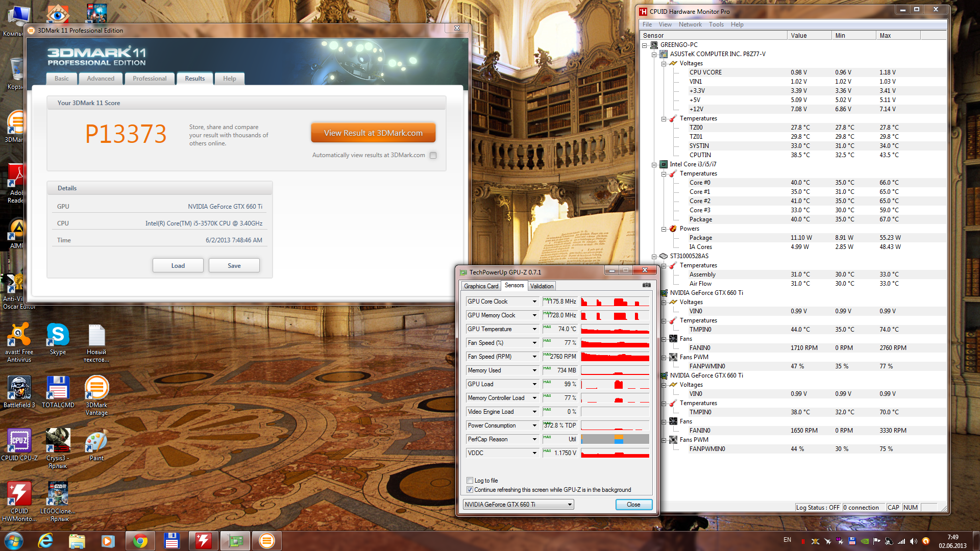Open the Help tab in 3DMark
Screen dimensions: 980x551
(230, 79)
